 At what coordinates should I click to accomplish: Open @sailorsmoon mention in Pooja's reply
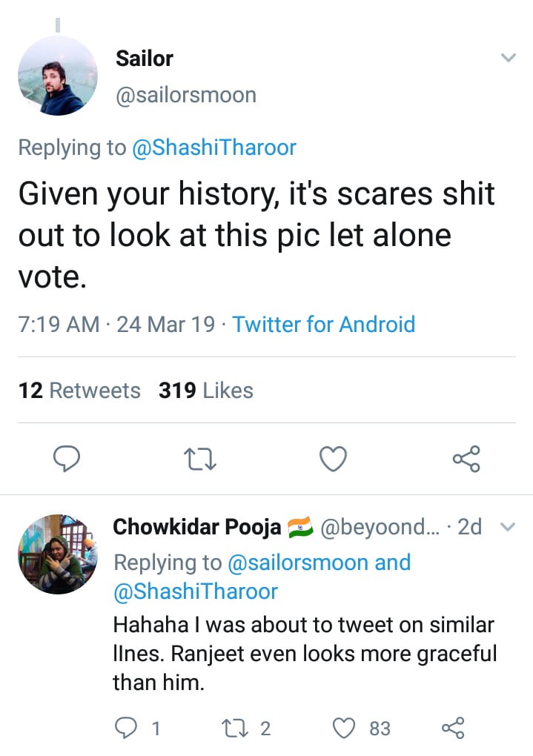click(298, 563)
